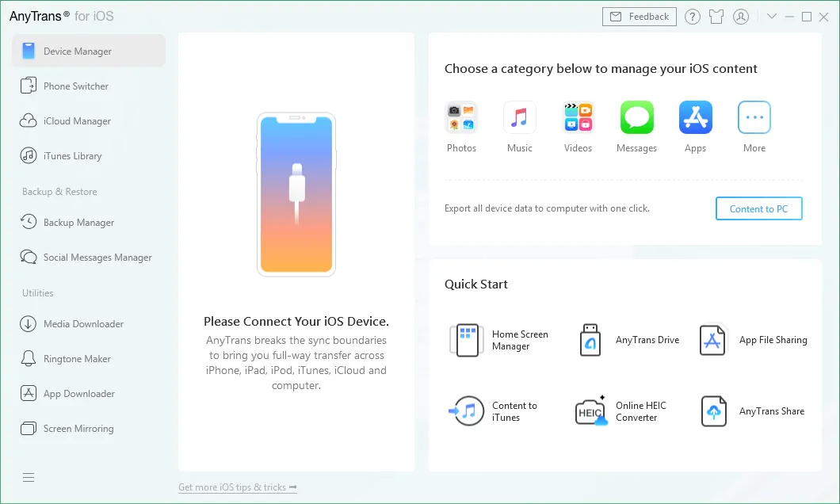Click the iPhone connect illustration
Image resolution: width=840 pixels, height=504 pixels.
[296, 194]
